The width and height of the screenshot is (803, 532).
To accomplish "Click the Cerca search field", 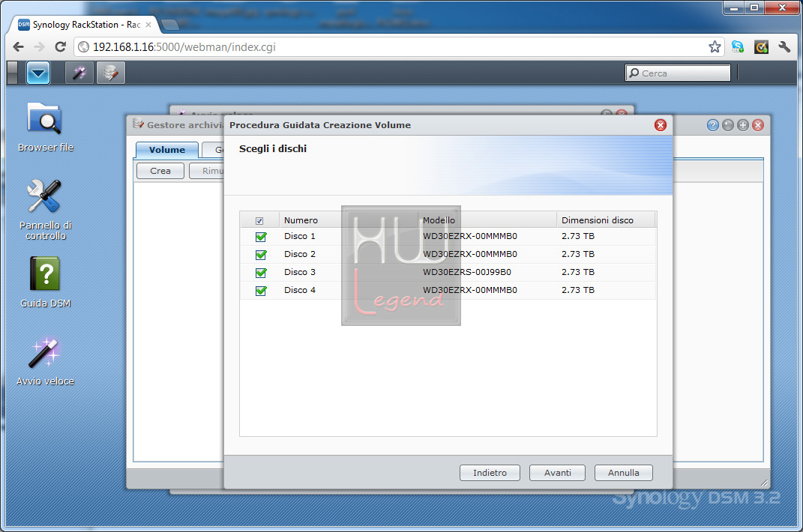I will [x=678, y=73].
